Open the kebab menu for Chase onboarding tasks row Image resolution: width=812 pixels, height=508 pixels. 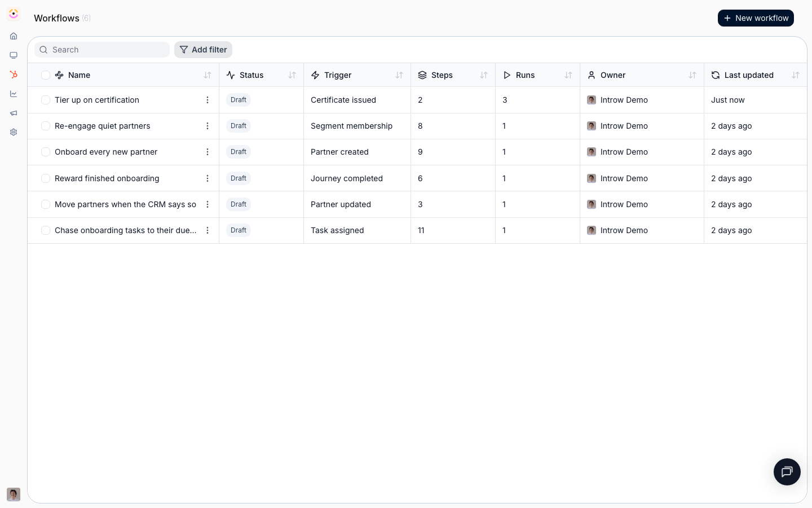[208, 230]
